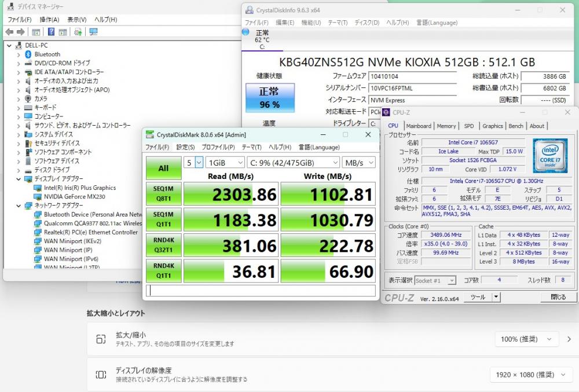Click the blue disk status circle in CrystalDiskInfo

pos(246,32)
